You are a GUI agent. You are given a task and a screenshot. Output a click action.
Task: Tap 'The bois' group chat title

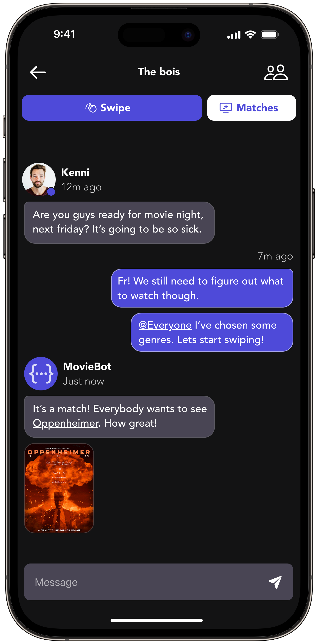[x=159, y=72]
